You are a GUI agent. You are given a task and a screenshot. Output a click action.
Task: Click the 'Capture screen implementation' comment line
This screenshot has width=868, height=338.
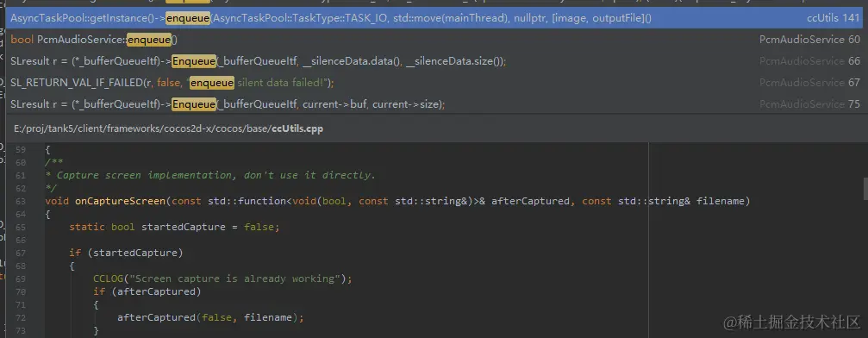pos(210,175)
